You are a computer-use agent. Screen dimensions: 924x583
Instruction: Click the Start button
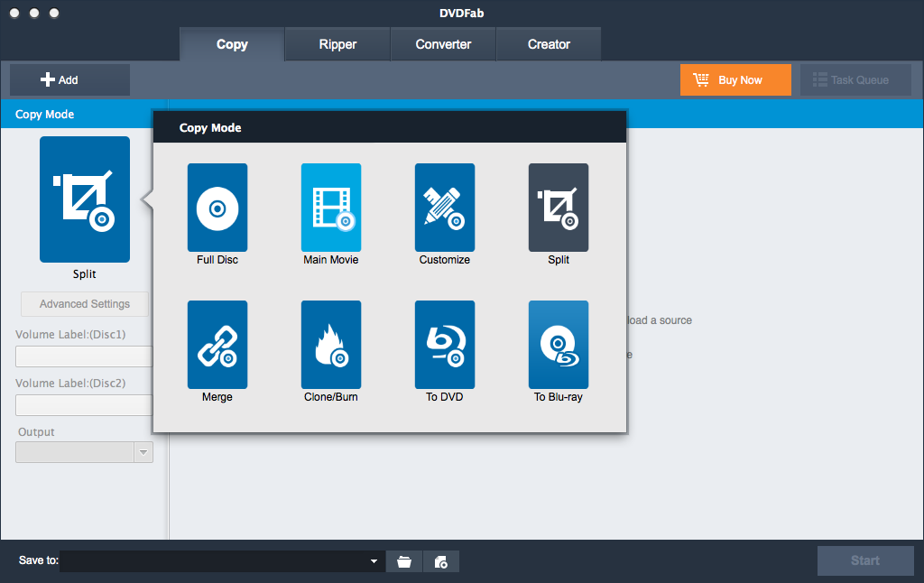(865, 560)
